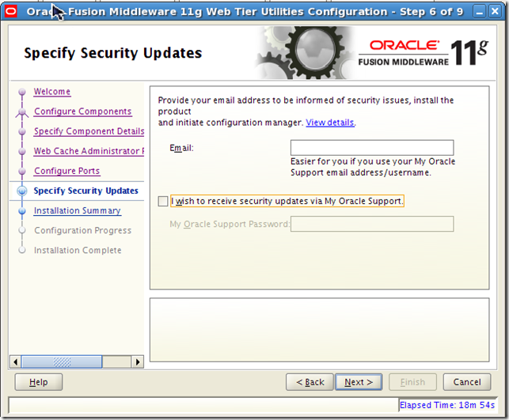Click the sidebar scroll-right arrow
This screenshot has height=420, width=509.
click(x=138, y=361)
